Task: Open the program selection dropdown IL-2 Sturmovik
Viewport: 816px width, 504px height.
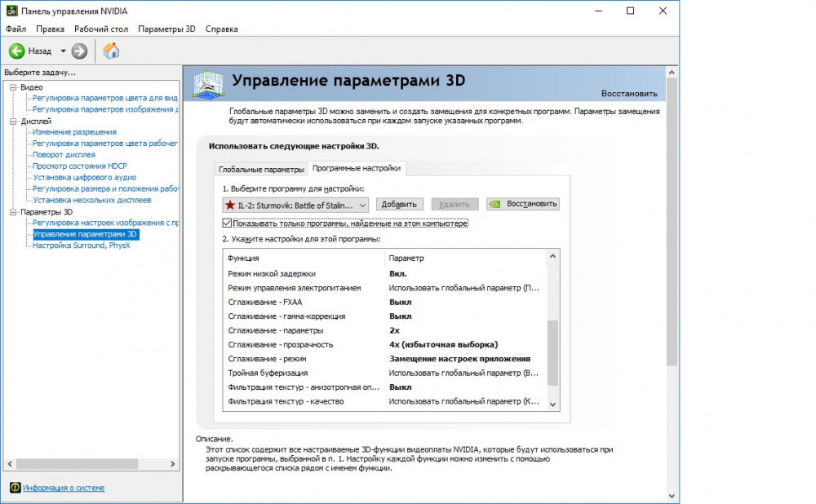Action: click(x=295, y=205)
